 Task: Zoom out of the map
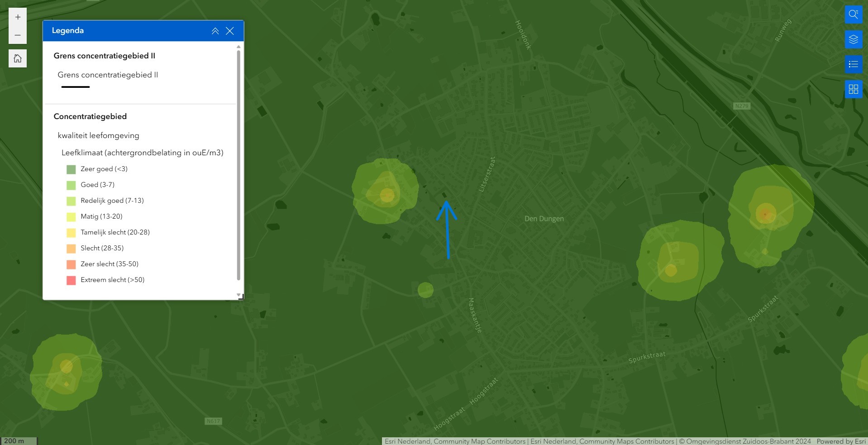tap(18, 35)
